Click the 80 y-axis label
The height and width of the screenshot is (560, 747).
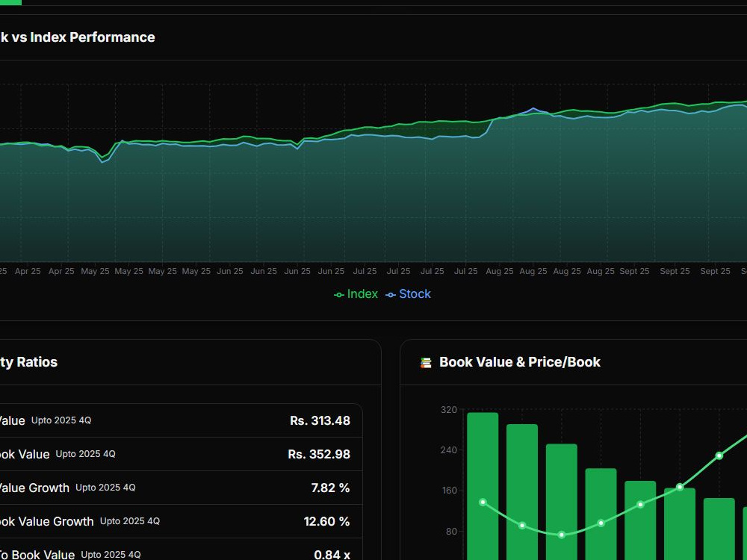(x=451, y=532)
